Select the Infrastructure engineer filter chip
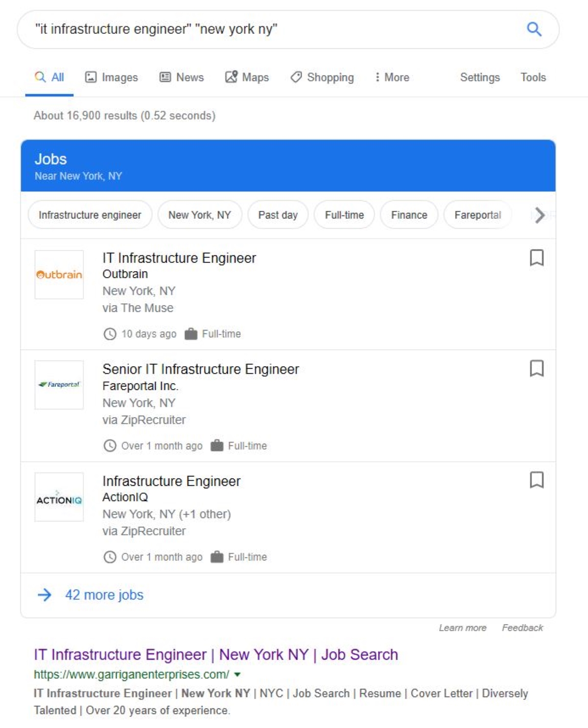Image resolution: width=588 pixels, height=728 pixels. pos(90,215)
